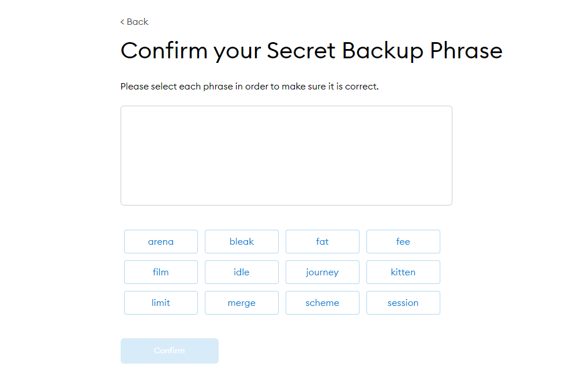Choose the fat word button
This screenshot has height=370, width=588.
323,242
